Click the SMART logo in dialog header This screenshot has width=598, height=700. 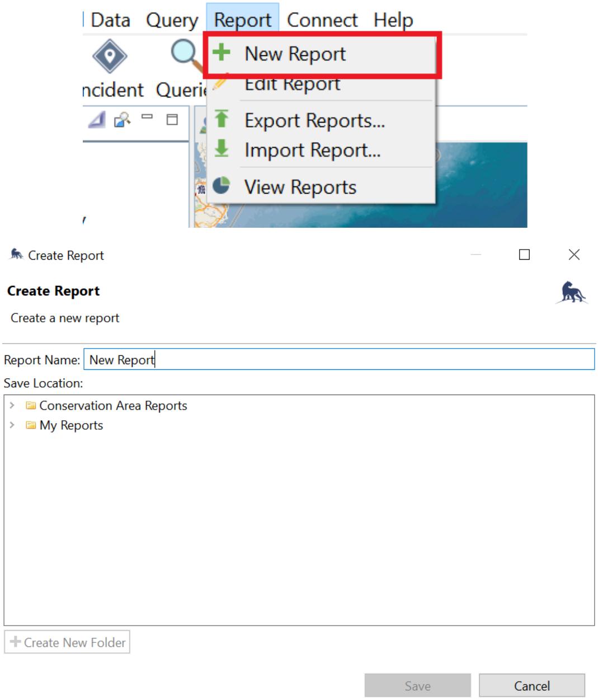pos(572,293)
